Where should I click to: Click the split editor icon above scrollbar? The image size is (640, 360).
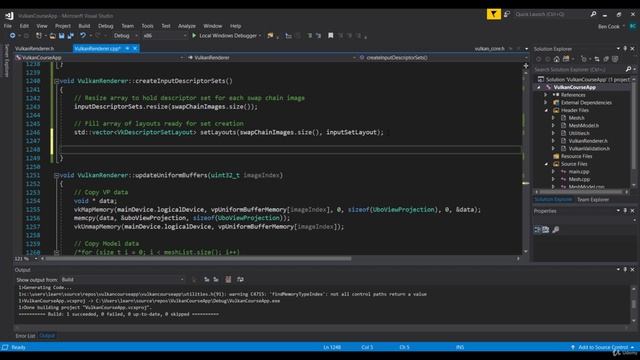[526, 66]
